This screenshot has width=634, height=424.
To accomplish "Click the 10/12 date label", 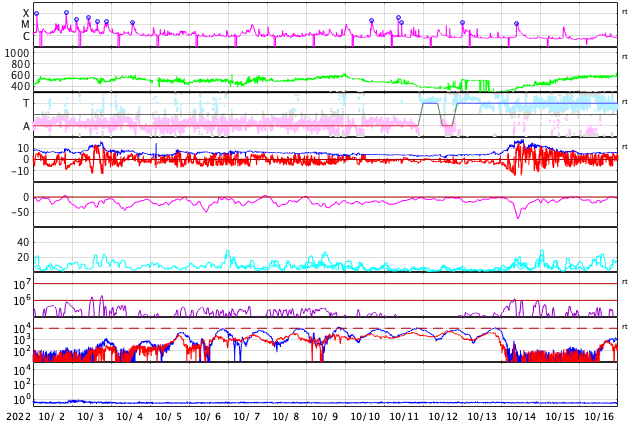I will (x=443, y=417).
